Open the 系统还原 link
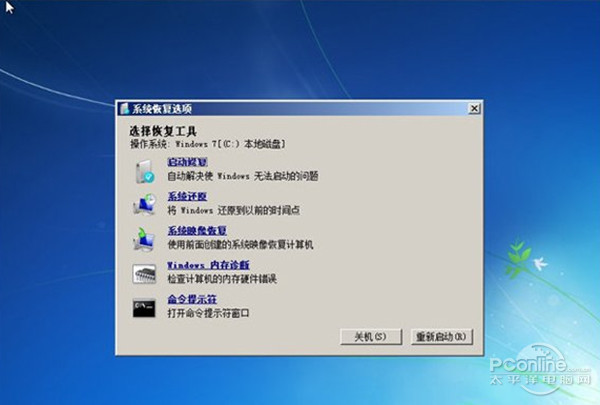 coord(187,196)
